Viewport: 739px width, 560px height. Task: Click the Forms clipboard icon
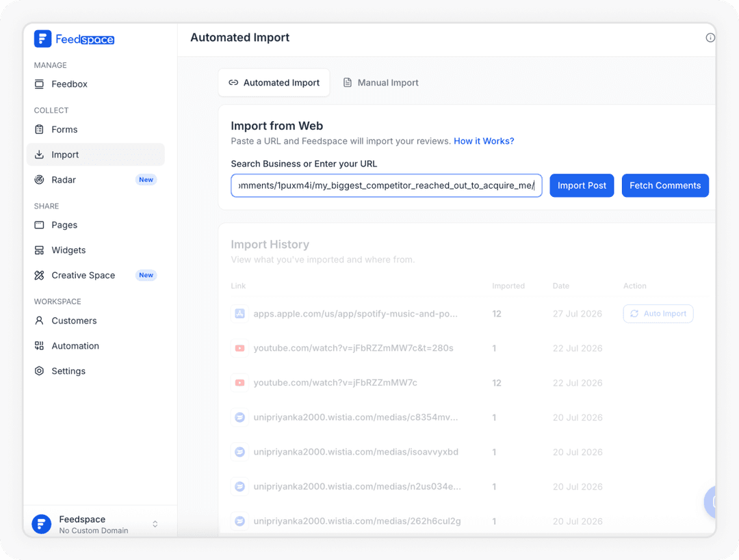click(x=39, y=129)
